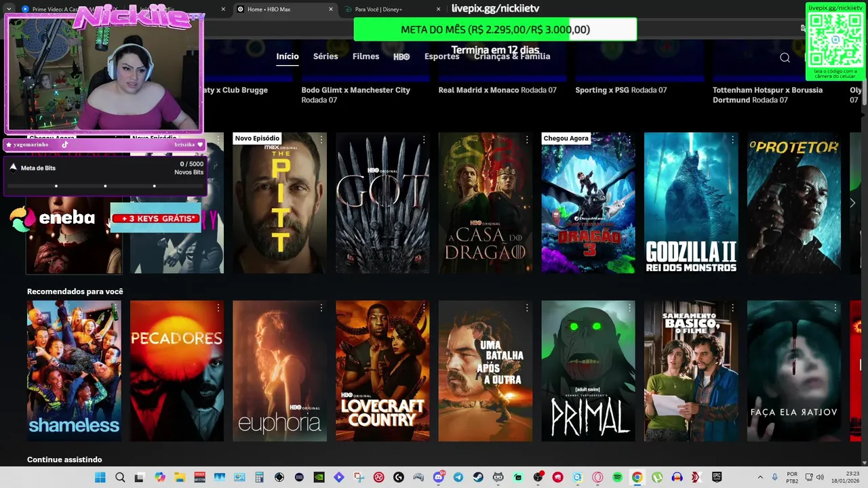Open Windows taskbar search

(x=120, y=477)
